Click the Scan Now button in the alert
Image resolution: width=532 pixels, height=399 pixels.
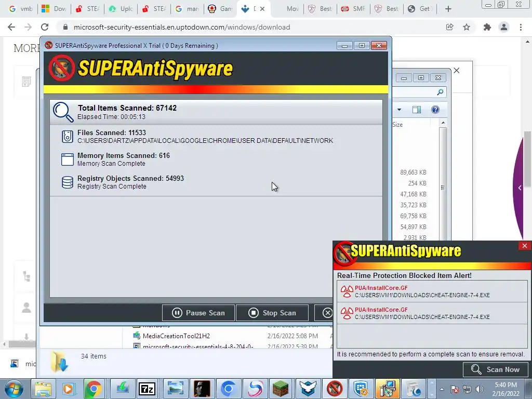coord(496,369)
